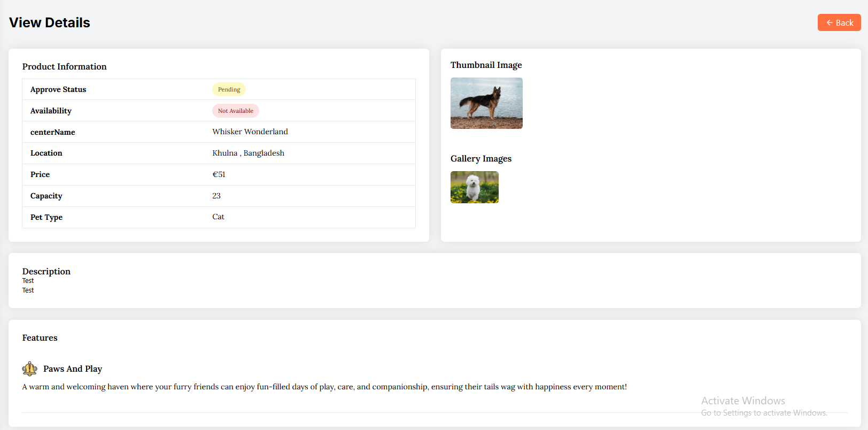This screenshot has width=868, height=430.
Task: Click the Whisker Wonderland center name value
Action: [x=250, y=132]
